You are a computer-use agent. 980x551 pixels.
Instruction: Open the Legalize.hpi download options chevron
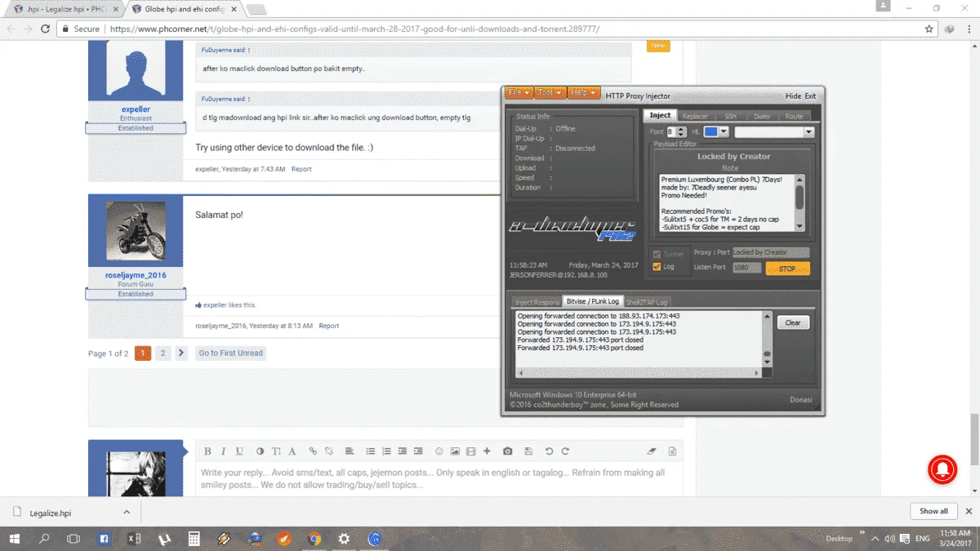pyautogui.click(x=127, y=512)
